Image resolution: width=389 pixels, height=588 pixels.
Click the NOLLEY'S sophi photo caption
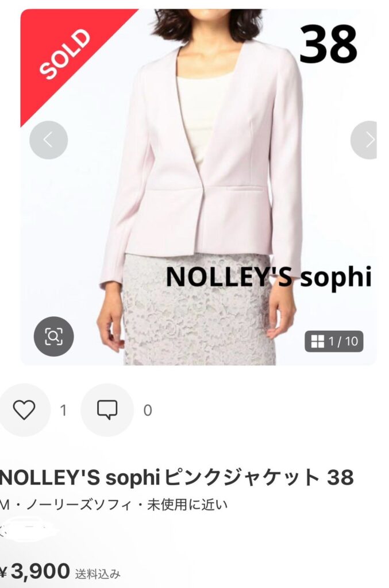tap(268, 277)
